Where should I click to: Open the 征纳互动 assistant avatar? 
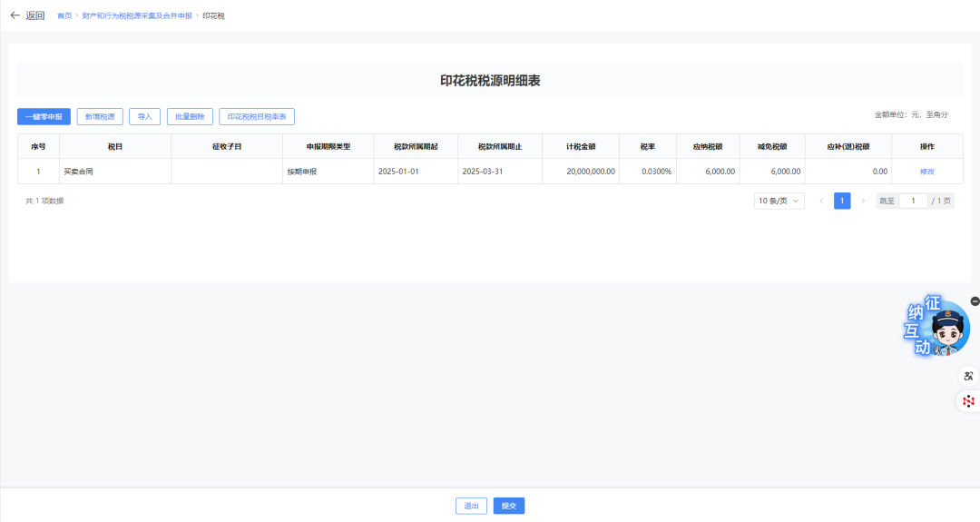click(936, 326)
